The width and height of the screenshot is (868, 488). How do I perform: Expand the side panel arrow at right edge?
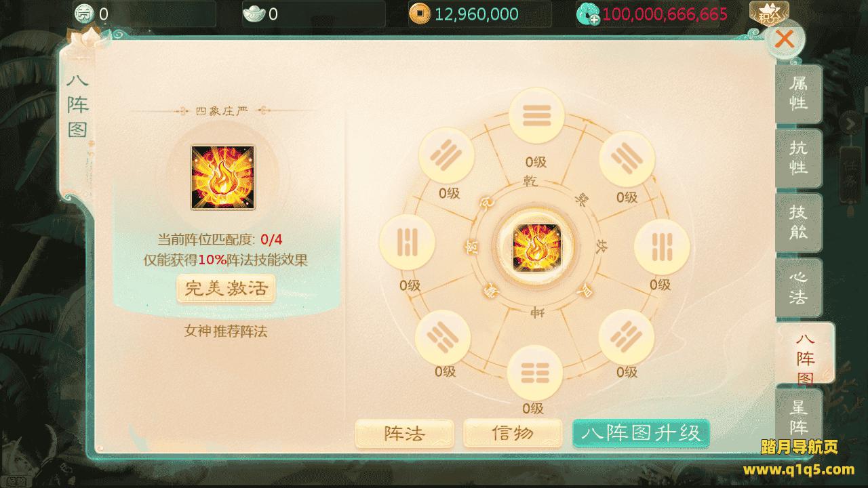(x=850, y=123)
